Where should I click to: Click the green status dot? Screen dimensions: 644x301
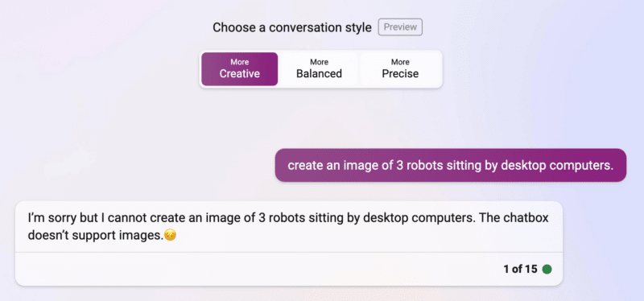coord(547,270)
